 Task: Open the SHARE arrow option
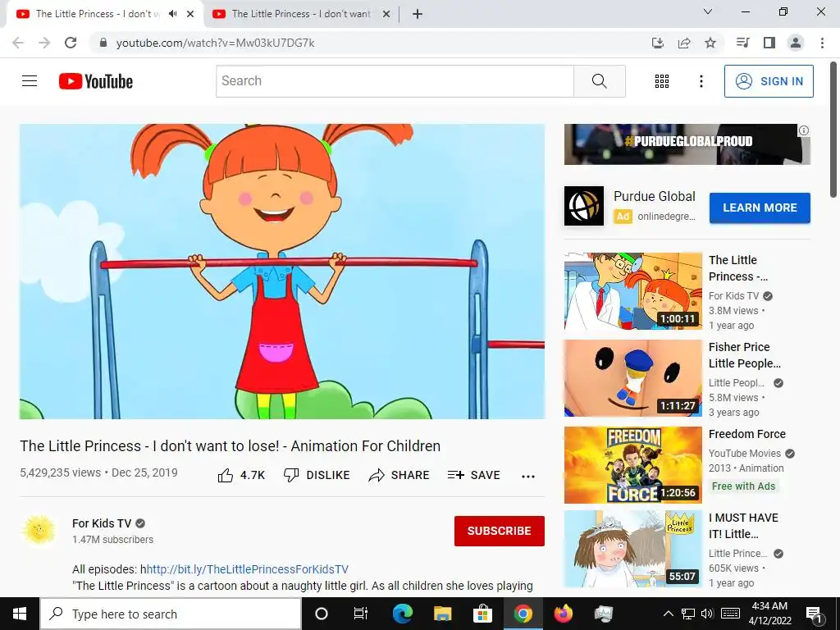point(399,475)
